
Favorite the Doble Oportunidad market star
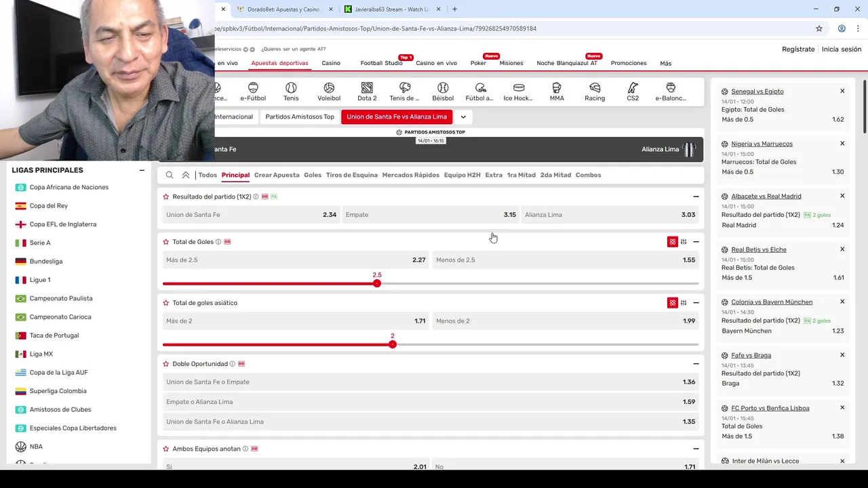pos(166,364)
